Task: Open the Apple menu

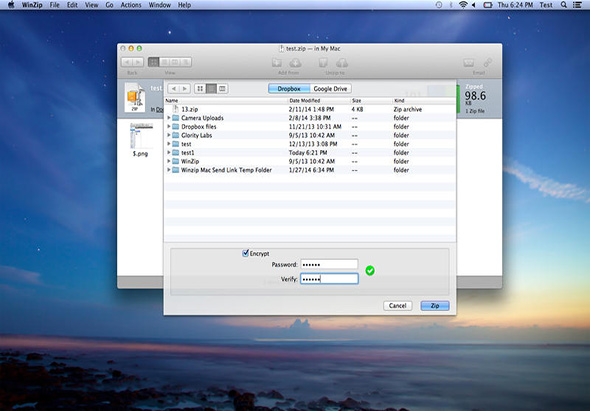Action: click(x=11, y=5)
